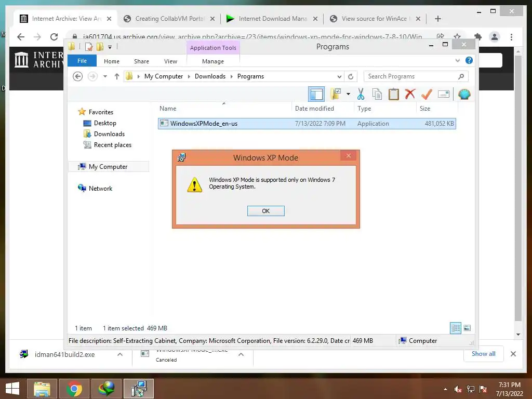
Task: Select Network in navigation pane
Action: click(100, 188)
